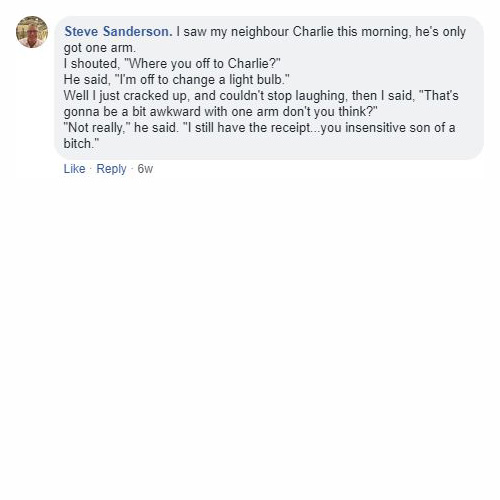Viewport: 500px width, 500px height.
Task: Click the line starting 'He said'
Action: 176,80
